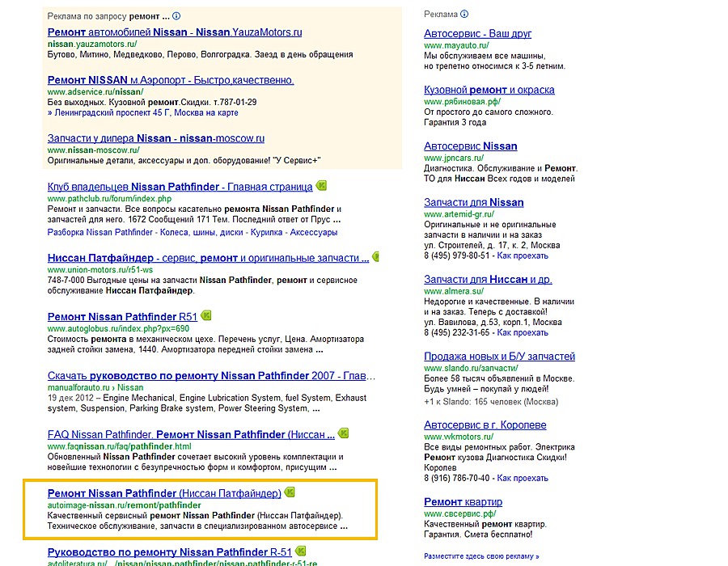Click URL text 'www.adservice.ru/nissan/'
Image resolution: width=728 pixels, height=566 pixels.
[95, 92]
